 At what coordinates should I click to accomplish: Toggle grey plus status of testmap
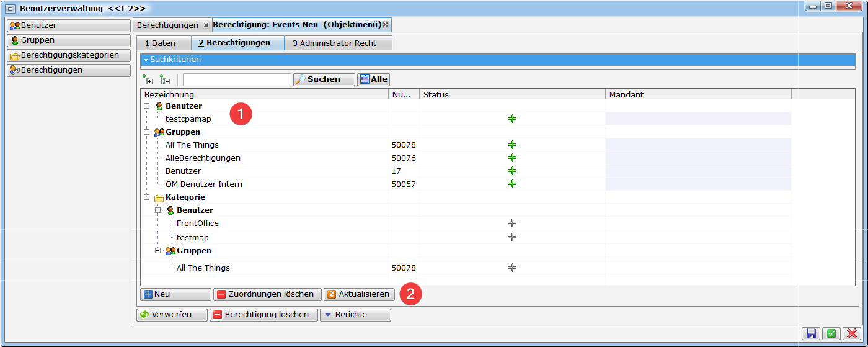click(511, 237)
